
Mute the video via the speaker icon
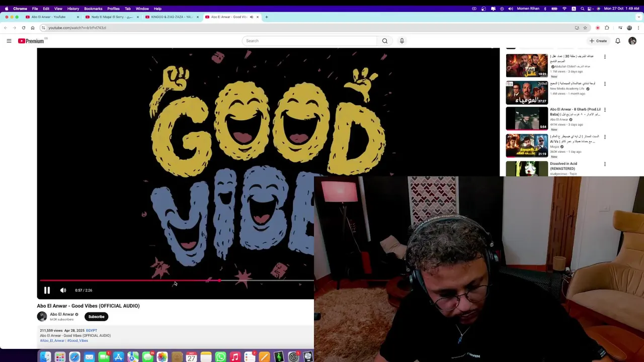63,290
